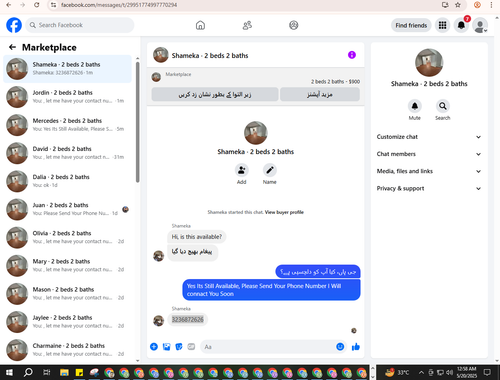500x380 pixels.
Task: Click the browser back arrow
Action: click(9, 5)
